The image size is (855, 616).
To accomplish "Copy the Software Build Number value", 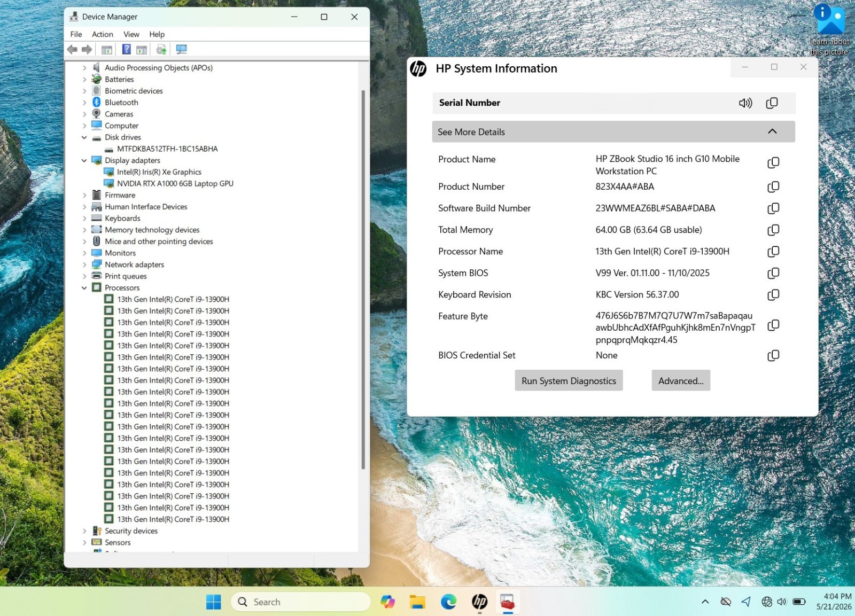I will pyautogui.click(x=773, y=208).
